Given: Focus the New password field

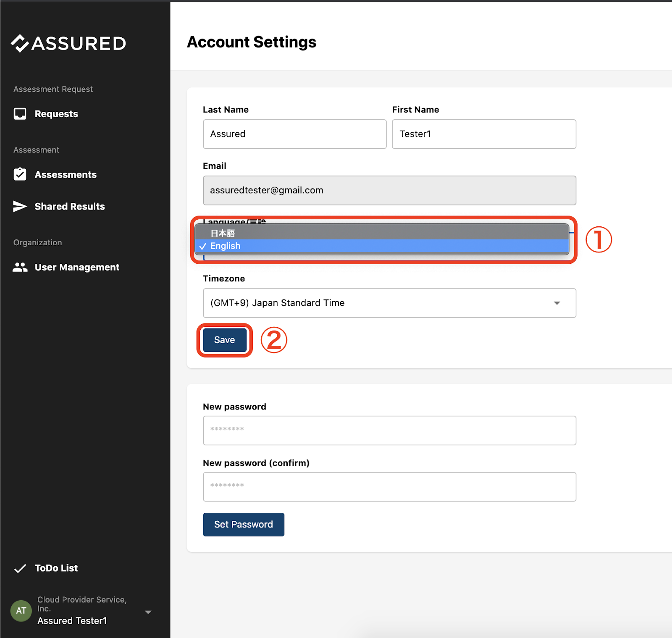Looking at the screenshot, I should point(389,431).
